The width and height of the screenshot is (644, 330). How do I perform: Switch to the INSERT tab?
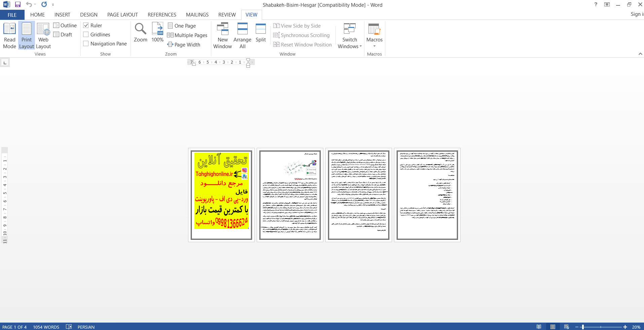[x=62, y=15]
